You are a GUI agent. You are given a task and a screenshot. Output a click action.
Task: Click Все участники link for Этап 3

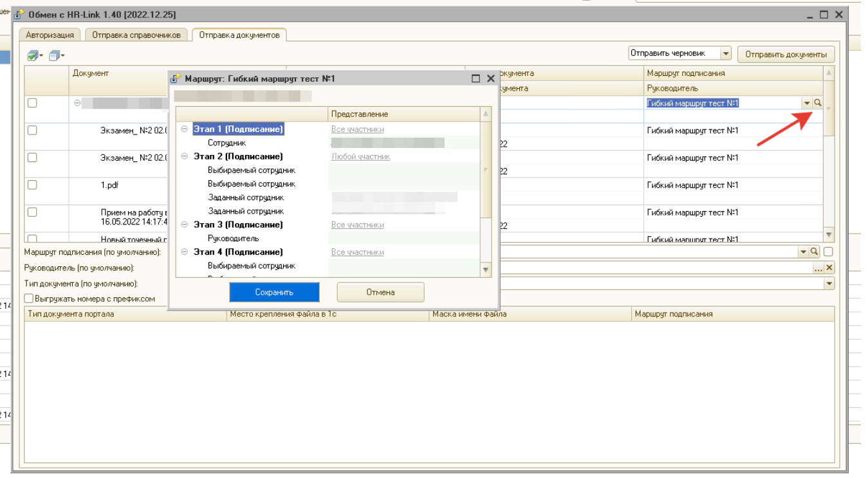click(x=357, y=225)
